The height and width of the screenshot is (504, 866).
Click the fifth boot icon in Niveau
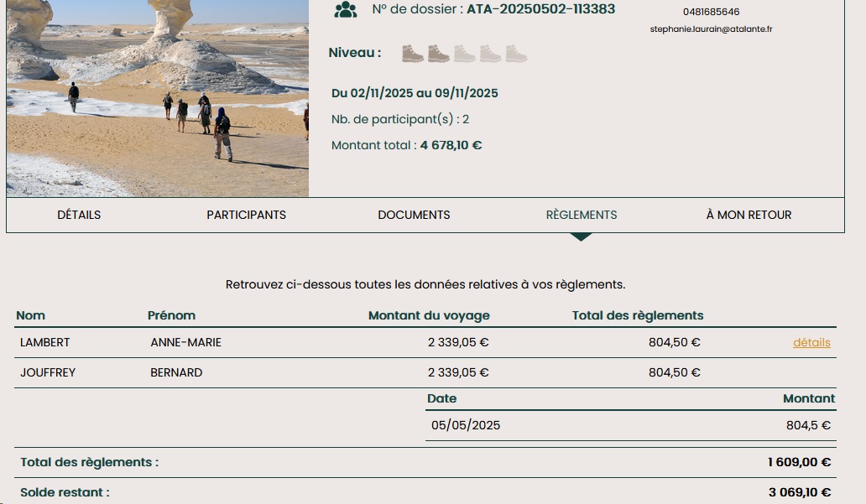coord(516,54)
